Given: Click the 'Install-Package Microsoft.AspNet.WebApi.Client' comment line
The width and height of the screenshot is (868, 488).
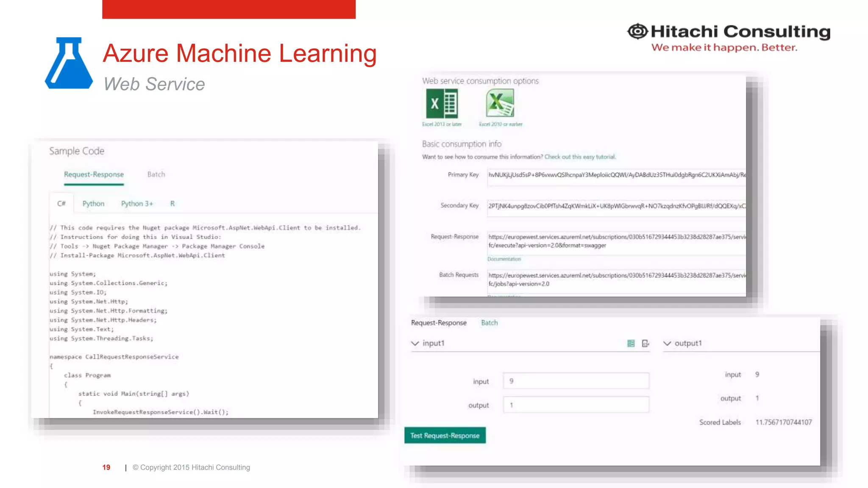Looking at the screenshot, I should point(137,255).
